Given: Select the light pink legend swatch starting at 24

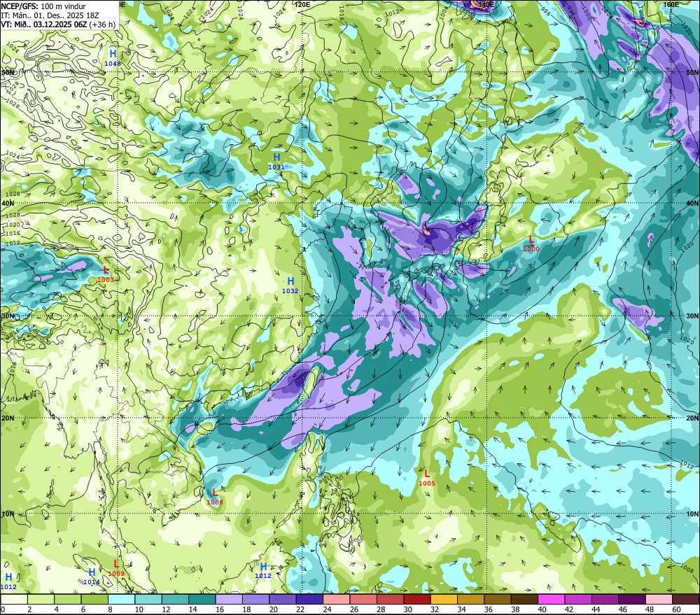Looking at the screenshot, I should pyautogui.click(x=337, y=599).
